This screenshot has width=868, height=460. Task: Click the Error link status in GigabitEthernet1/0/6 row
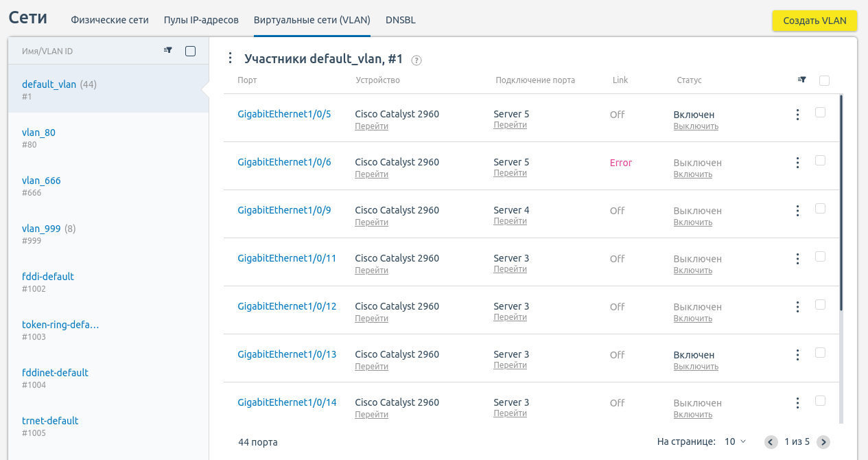pos(621,163)
